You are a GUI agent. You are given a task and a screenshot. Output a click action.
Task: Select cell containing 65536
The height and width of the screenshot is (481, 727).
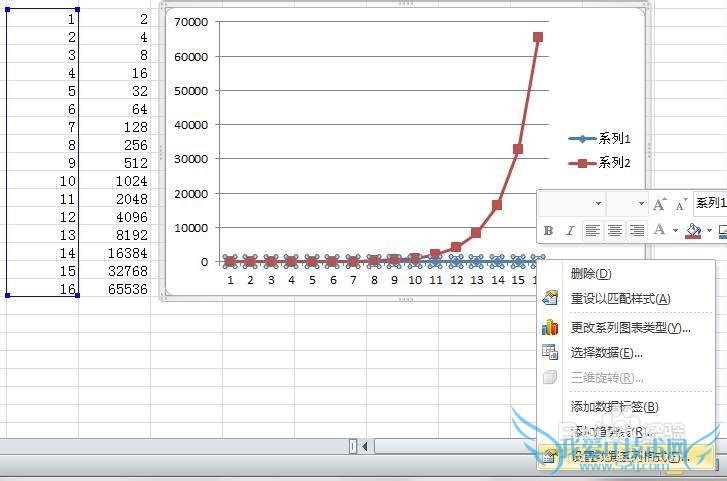(x=115, y=289)
